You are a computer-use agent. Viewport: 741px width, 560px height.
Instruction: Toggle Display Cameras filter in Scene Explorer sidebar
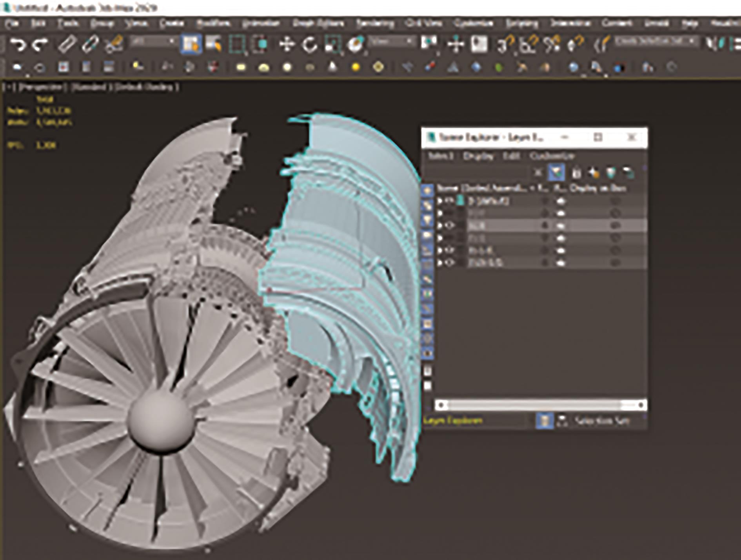(x=427, y=235)
